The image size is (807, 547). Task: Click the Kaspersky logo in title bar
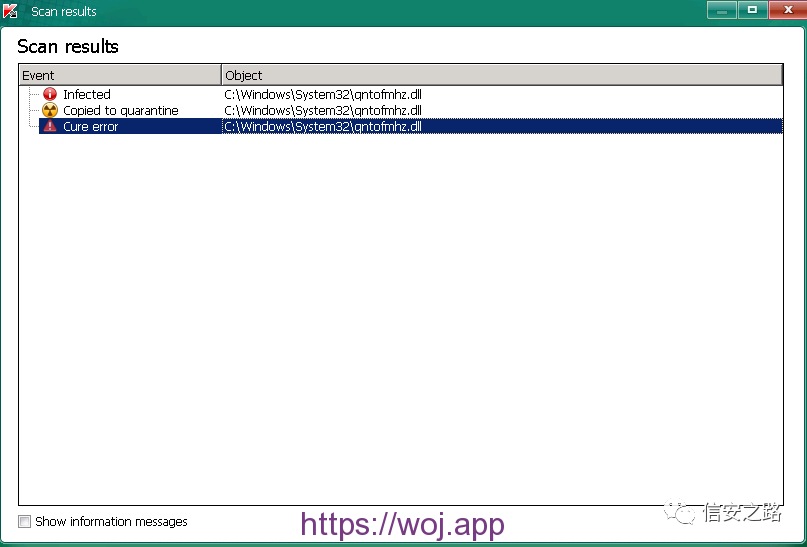(10, 11)
